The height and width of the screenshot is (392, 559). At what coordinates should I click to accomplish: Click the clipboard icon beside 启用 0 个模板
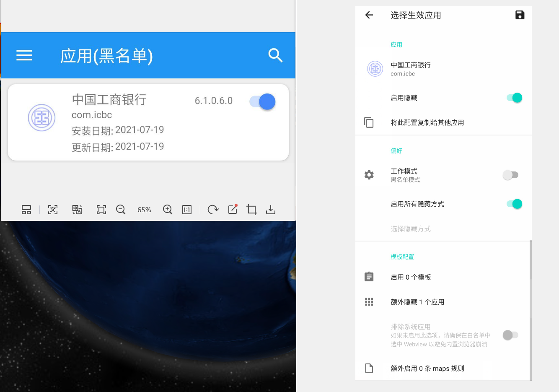click(x=369, y=277)
